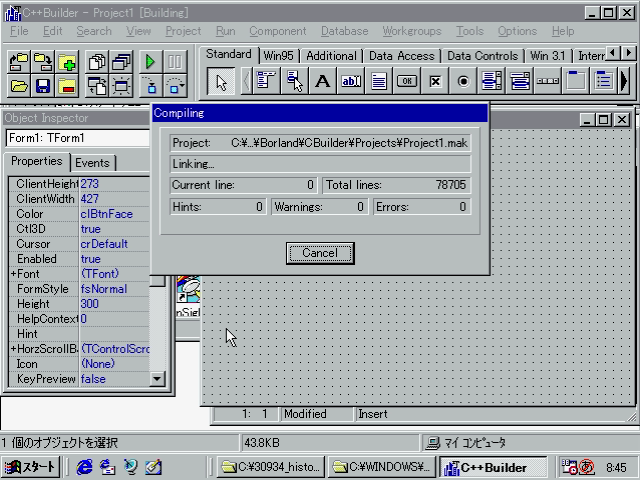This screenshot has width=640, height=480.
Task: Click the Open Project toolbar icon
Action: click(x=19, y=62)
